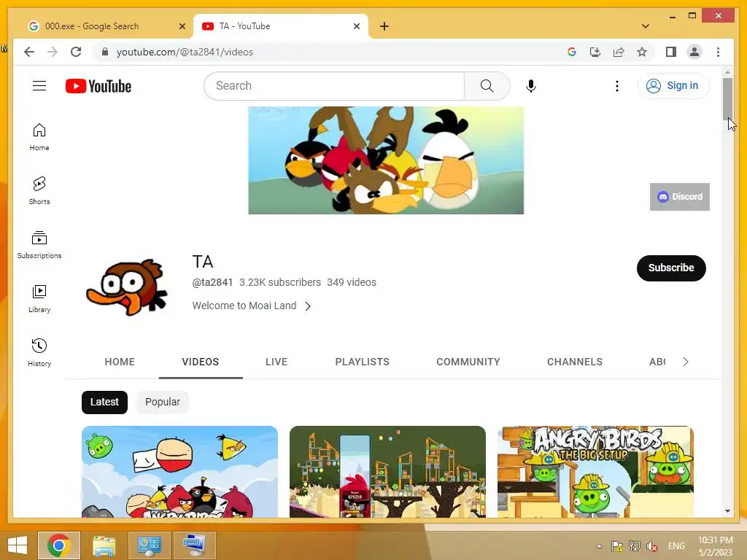Click the TA channel avatar
This screenshot has height=560, width=747.
pyautogui.click(x=127, y=287)
